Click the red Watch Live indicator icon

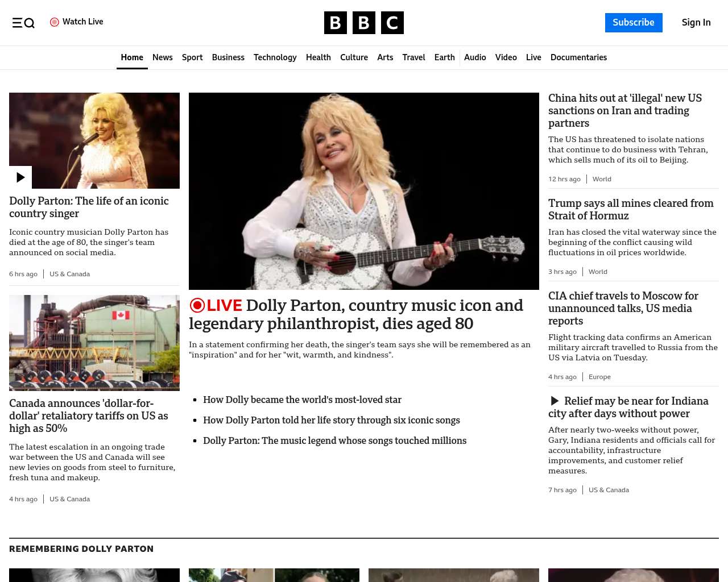pyautogui.click(x=55, y=22)
